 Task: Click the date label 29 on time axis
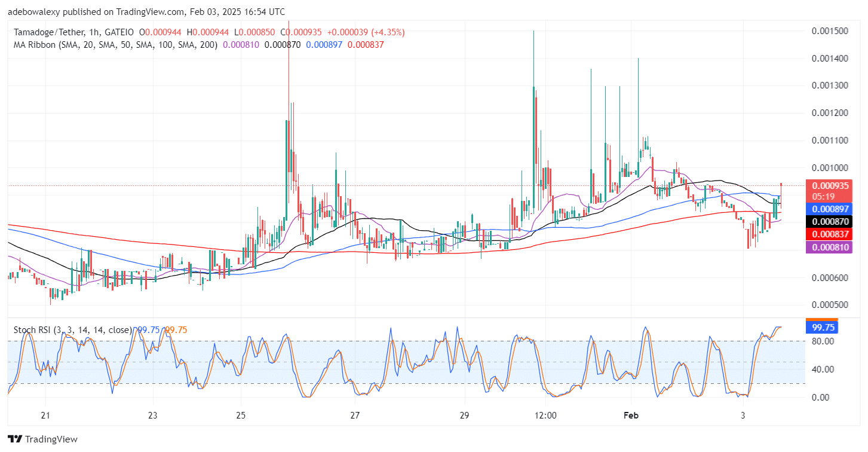pos(465,416)
